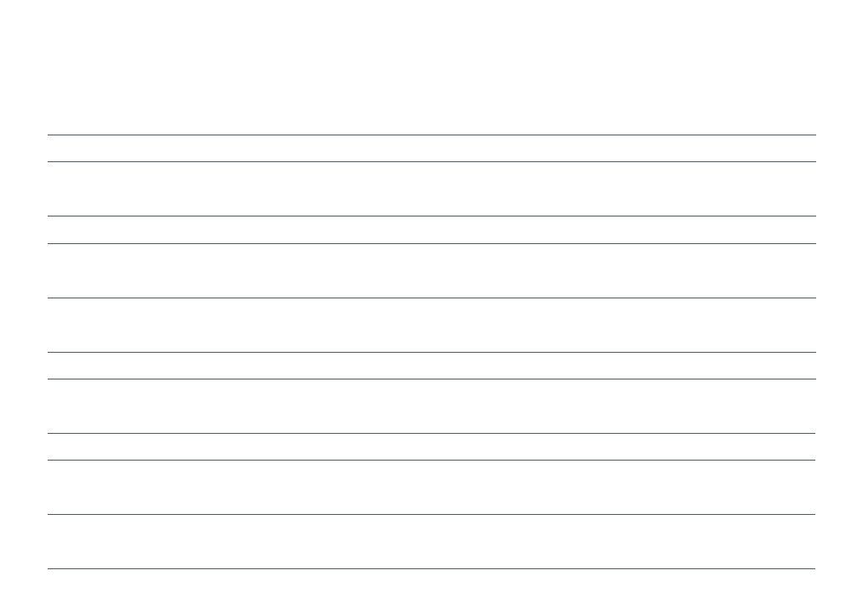Image resolution: width=863 pixels, height=616 pixels.
Task: Click the eighth horizontal divider line
Action: [x=431, y=433]
